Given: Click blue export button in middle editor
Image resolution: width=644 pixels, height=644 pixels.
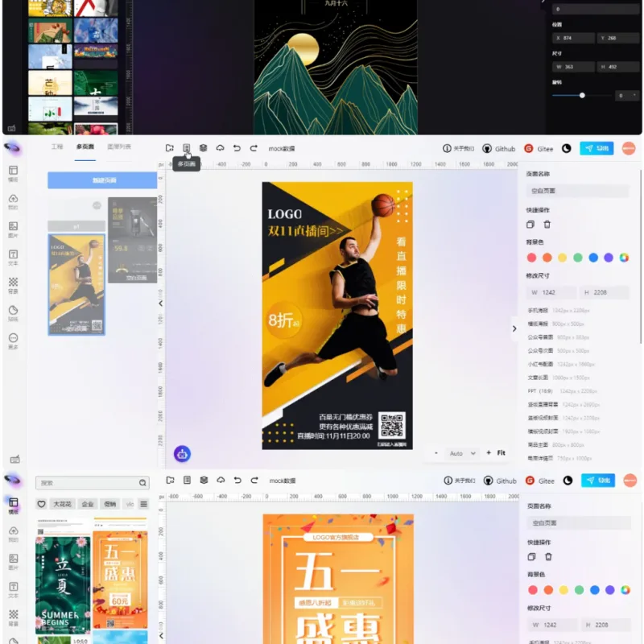Looking at the screenshot, I should pos(597,148).
